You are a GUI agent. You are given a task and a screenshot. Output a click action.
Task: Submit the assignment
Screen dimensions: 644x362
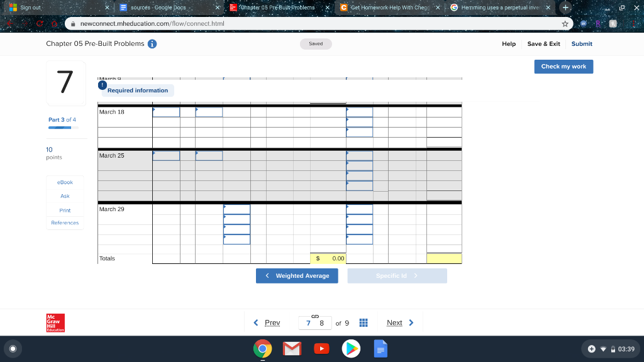tap(582, 44)
